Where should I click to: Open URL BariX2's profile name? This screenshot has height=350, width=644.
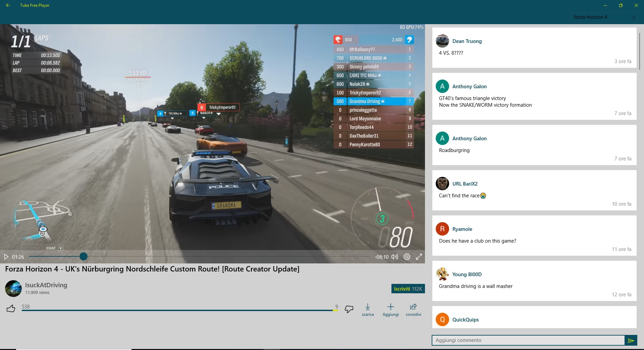click(x=465, y=184)
